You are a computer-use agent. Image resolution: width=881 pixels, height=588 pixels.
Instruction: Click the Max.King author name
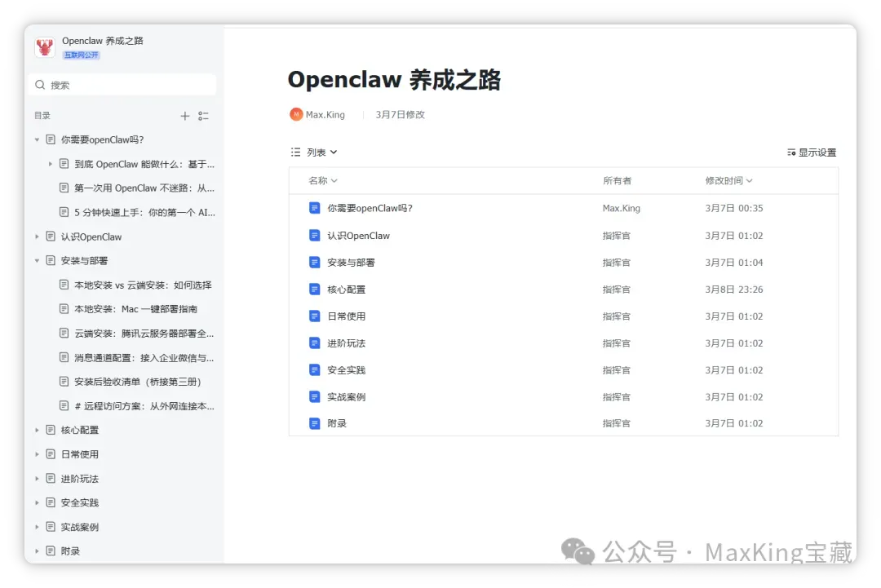point(325,114)
